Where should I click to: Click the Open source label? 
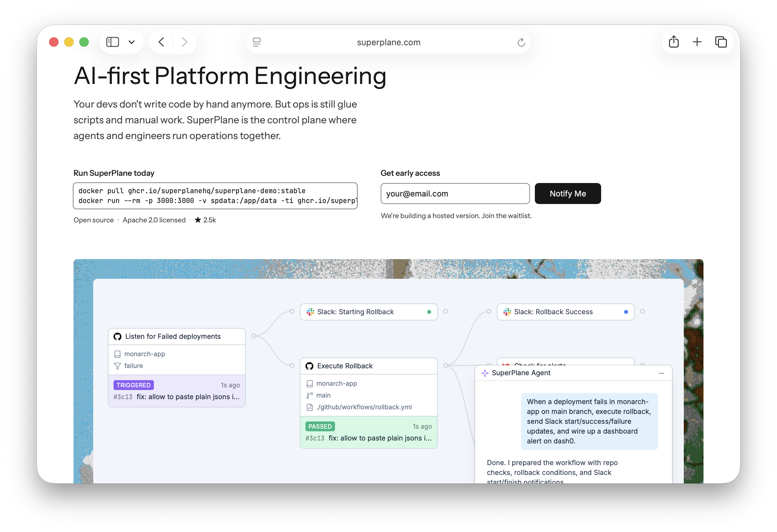click(x=94, y=220)
